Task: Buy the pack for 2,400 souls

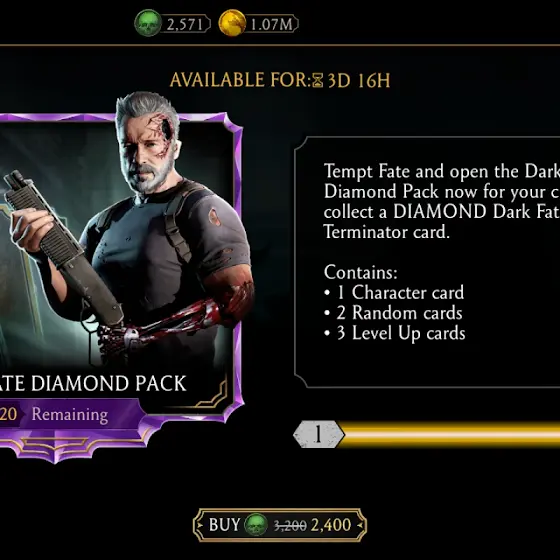Action: point(280,525)
